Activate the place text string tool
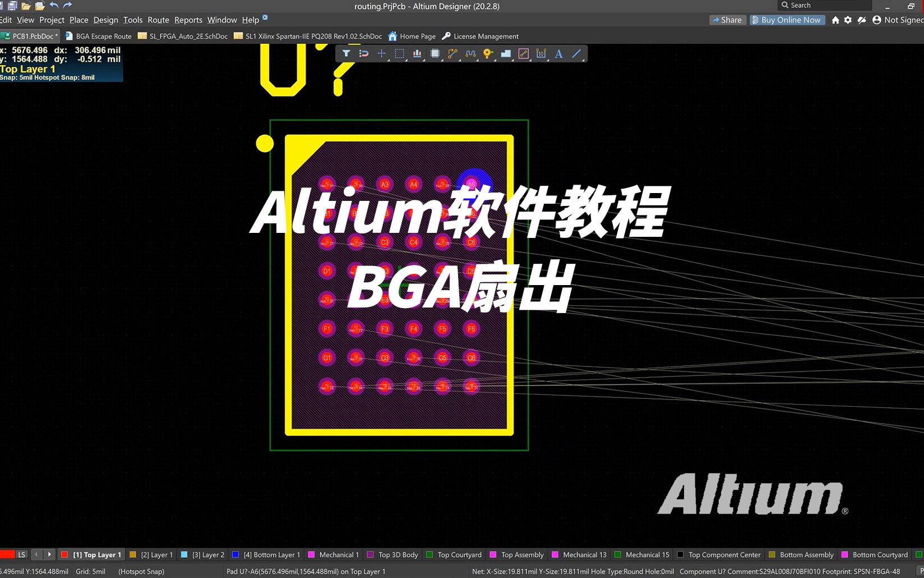Image resolution: width=924 pixels, height=578 pixels. click(559, 54)
